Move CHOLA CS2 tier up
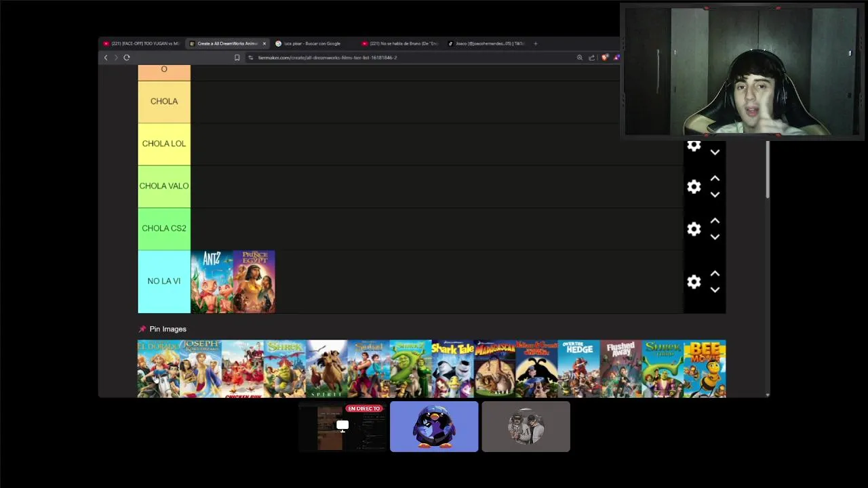868x488 pixels. pos(715,221)
